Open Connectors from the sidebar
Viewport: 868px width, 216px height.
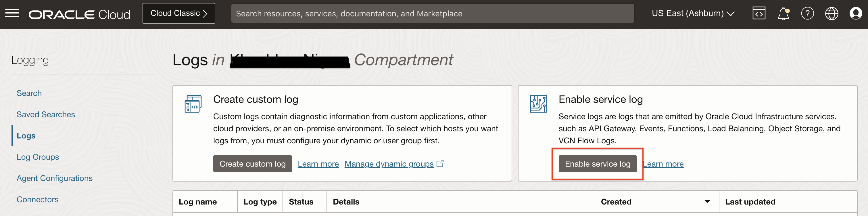37,200
